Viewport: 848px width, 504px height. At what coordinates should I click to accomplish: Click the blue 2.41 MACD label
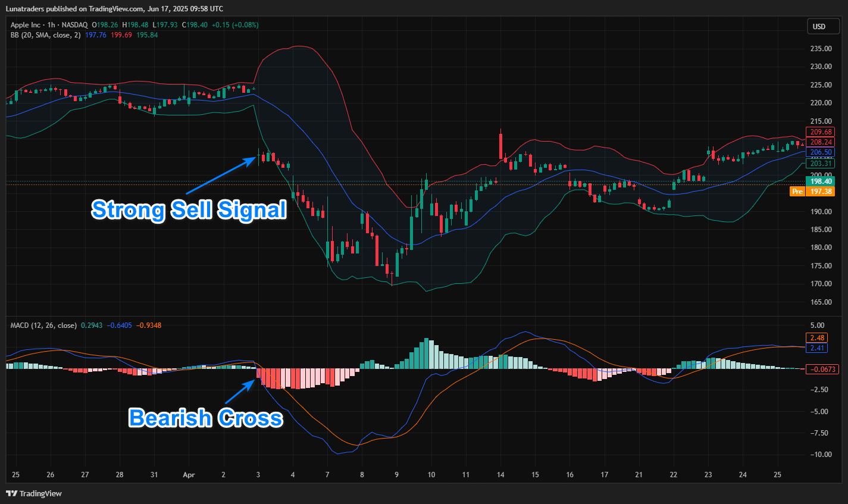pos(817,348)
